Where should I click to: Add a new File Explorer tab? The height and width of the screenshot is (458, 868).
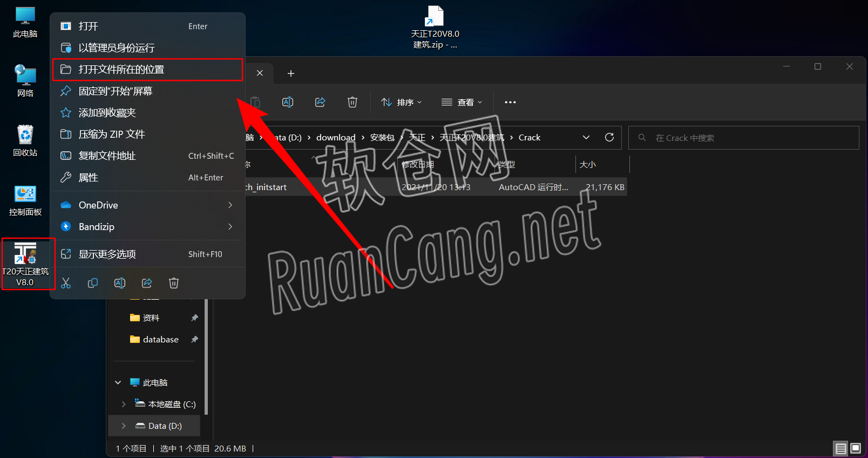tap(291, 73)
